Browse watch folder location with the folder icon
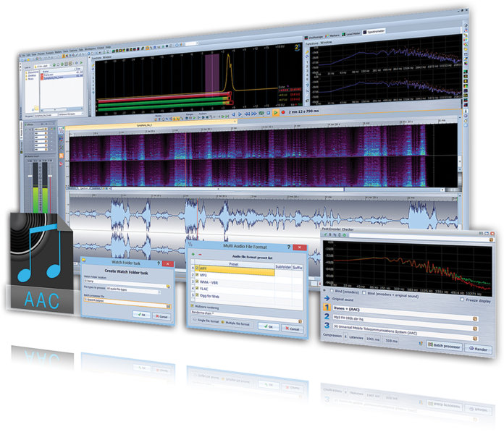This screenshot has width=504, height=432. [x=168, y=286]
